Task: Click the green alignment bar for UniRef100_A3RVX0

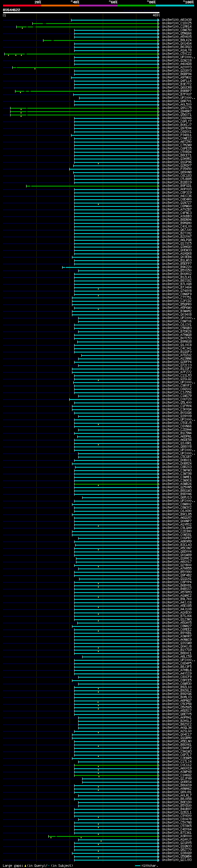Action: pyautogui.click(x=103, y=836)
